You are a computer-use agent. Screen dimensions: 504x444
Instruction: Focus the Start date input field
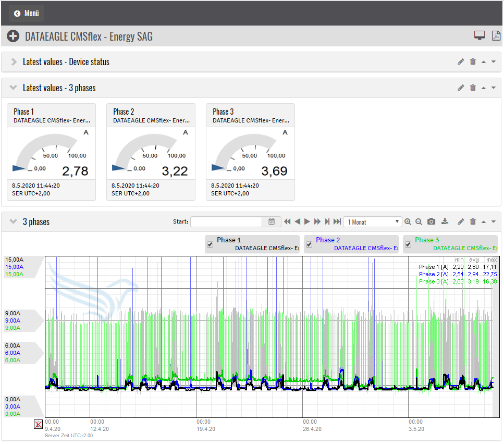coord(226,221)
